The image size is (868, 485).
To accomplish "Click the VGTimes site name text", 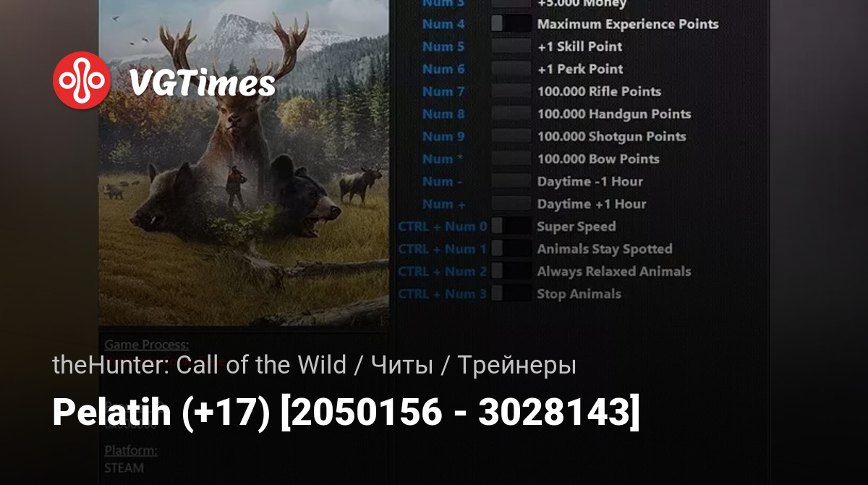I will coord(202,84).
